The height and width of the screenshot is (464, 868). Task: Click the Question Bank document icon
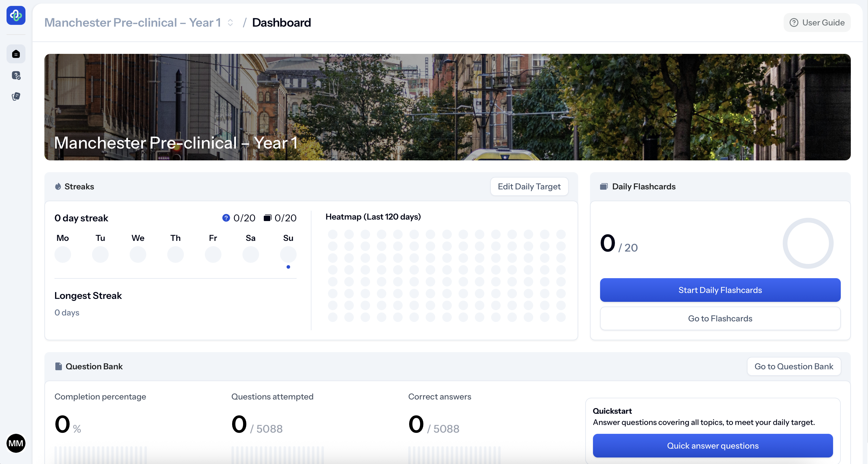58,366
